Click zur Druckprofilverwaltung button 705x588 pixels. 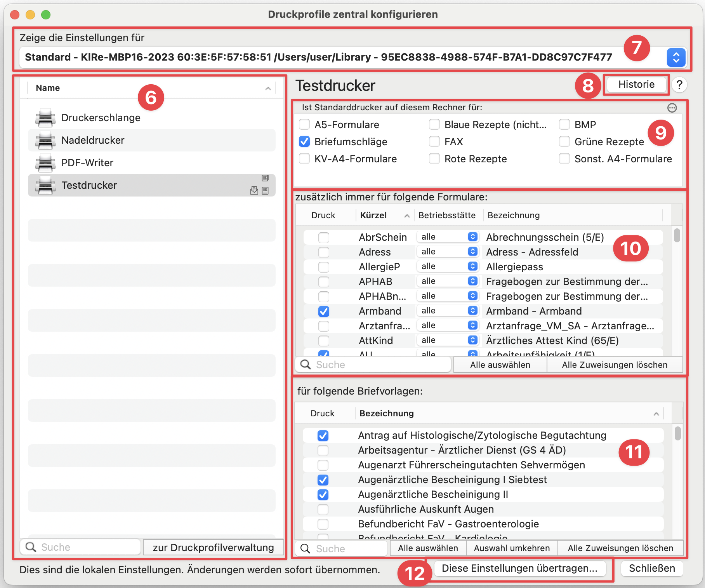tap(213, 547)
